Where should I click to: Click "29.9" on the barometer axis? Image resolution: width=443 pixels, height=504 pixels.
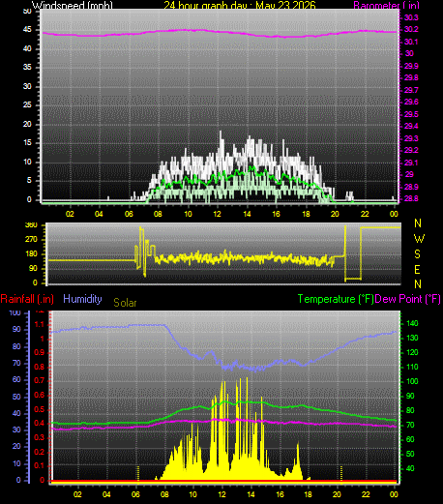[411, 66]
